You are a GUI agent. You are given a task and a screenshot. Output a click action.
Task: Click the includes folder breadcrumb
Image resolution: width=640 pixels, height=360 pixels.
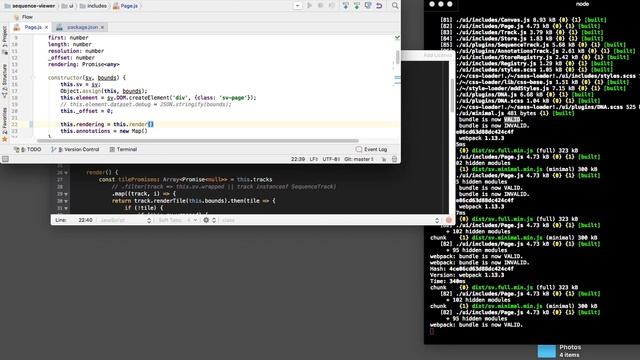tap(93, 6)
